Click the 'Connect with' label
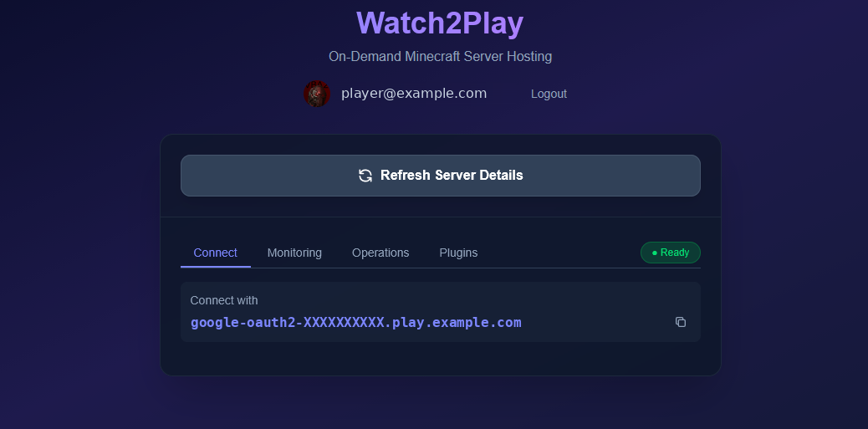The image size is (868, 429). point(224,300)
